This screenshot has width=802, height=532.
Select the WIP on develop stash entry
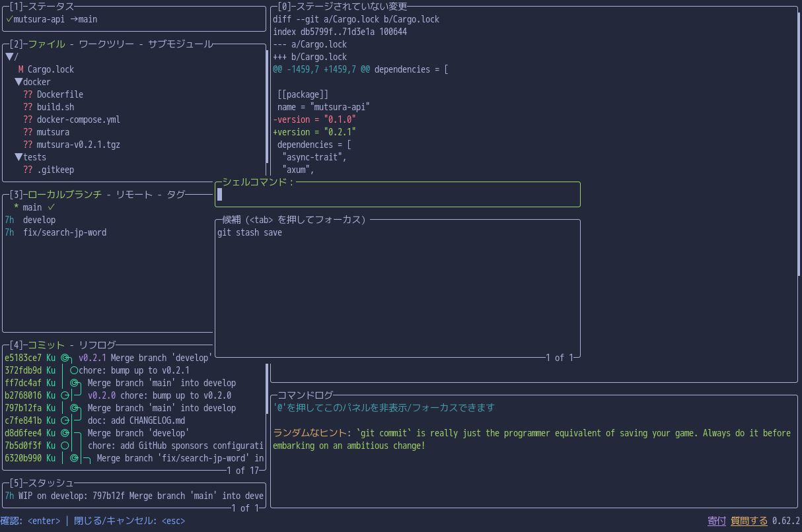(134, 496)
